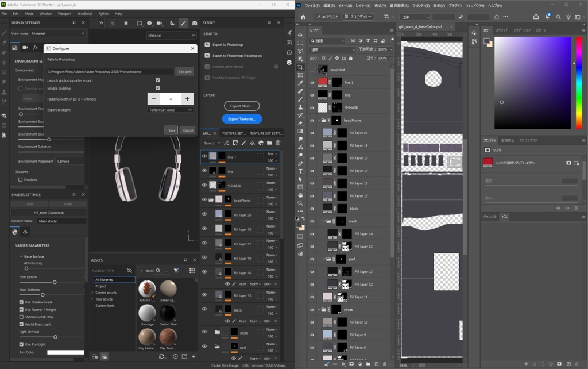Click the Export Textures button
This screenshot has width=588, height=369.
pos(242,119)
